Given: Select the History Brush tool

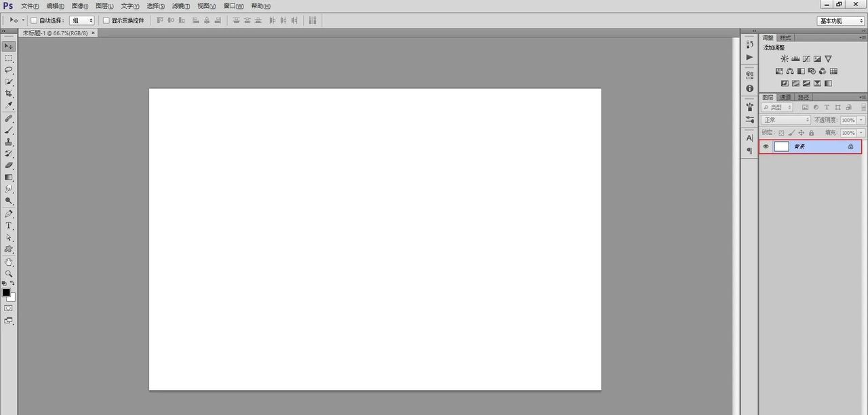Looking at the screenshot, I should tap(9, 153).
